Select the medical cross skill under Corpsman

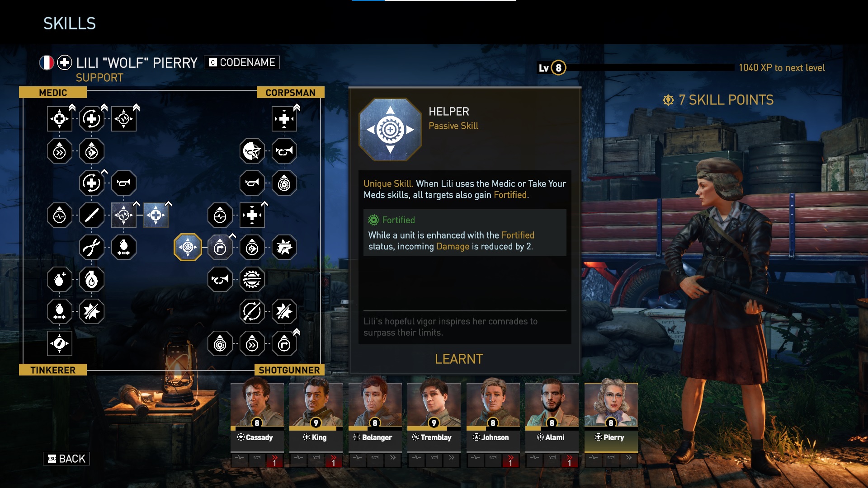[x=284, y=119]
